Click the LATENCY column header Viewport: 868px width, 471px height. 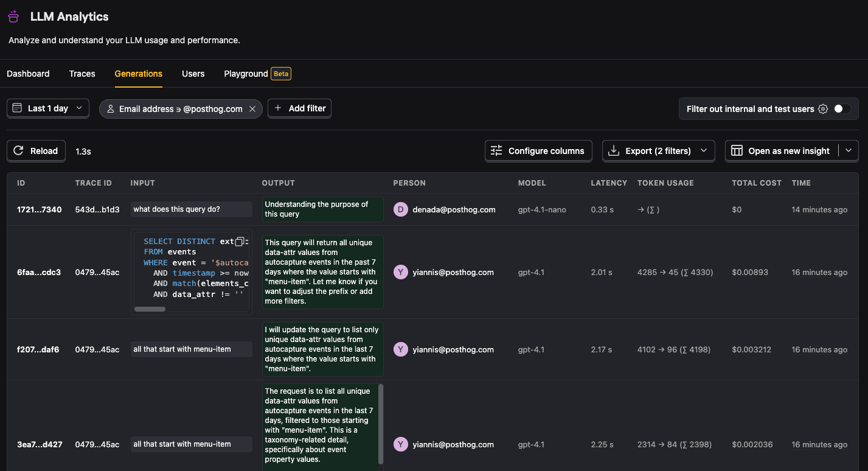point(609,183)
